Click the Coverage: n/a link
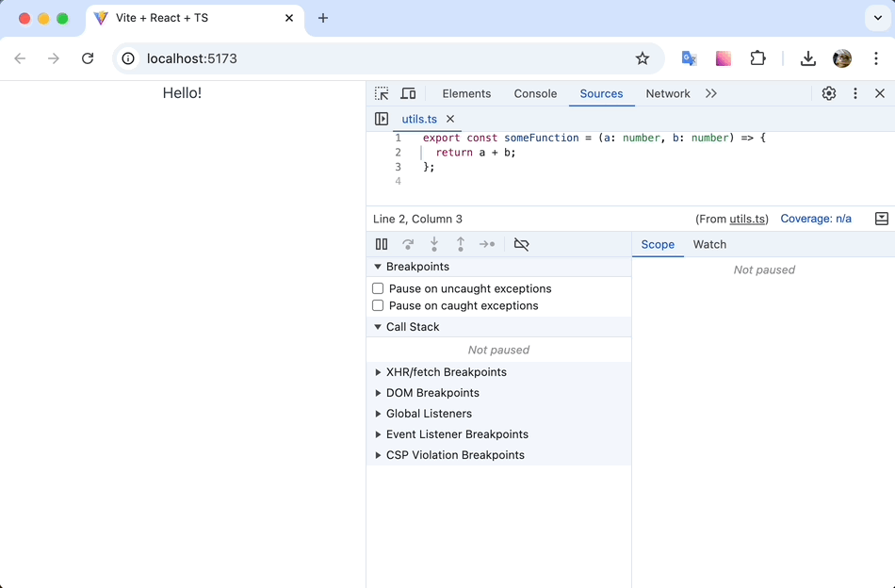 click(816, 219)
